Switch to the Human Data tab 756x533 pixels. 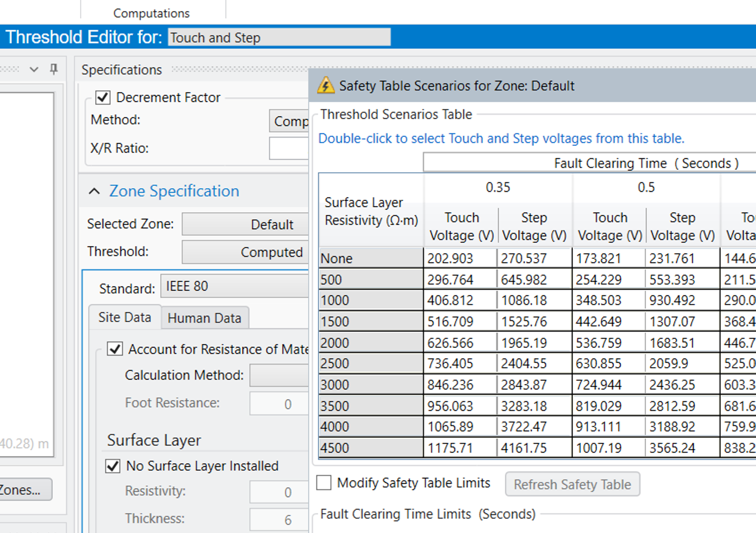[205, 318]
